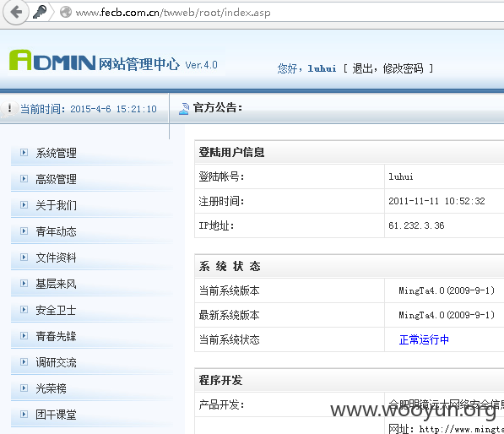Select 安全卫士 in the sidebar
The image size is (504, 434).
coord(56,310)
